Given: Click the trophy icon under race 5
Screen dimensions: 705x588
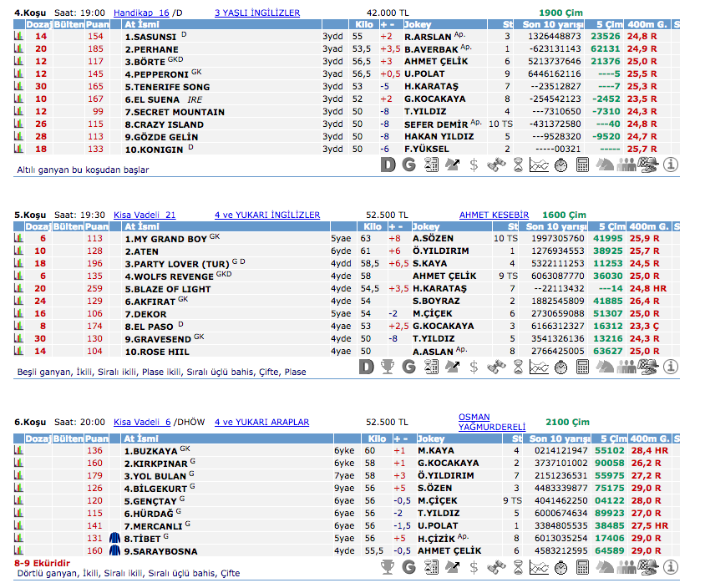Looking at the screenshot, I should pos(388,366).
